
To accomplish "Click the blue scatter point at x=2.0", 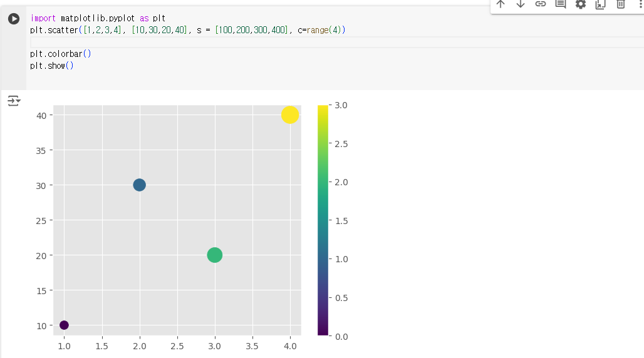I will pyautogui.click(x=139, y=185).
